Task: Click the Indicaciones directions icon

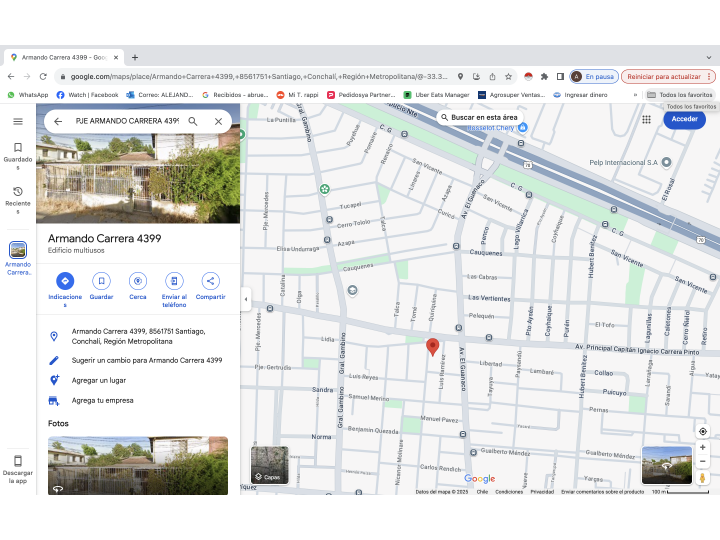Action: click(65, 281)
